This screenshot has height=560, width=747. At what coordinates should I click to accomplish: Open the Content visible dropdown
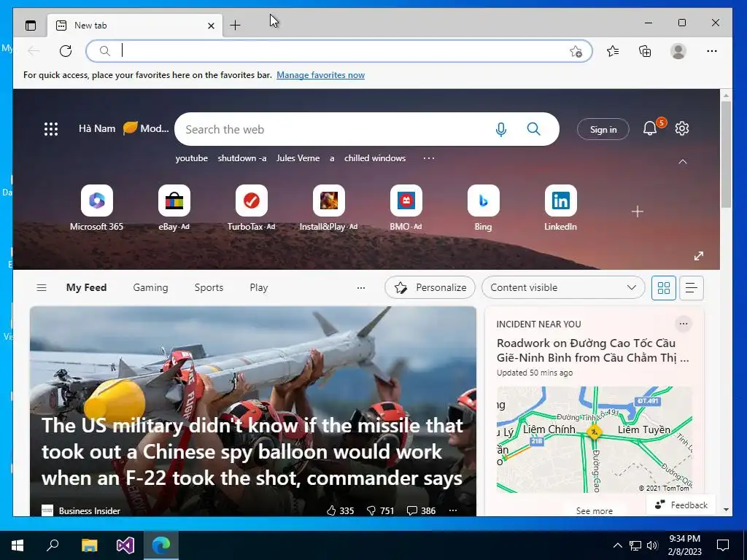click(563, 287)
